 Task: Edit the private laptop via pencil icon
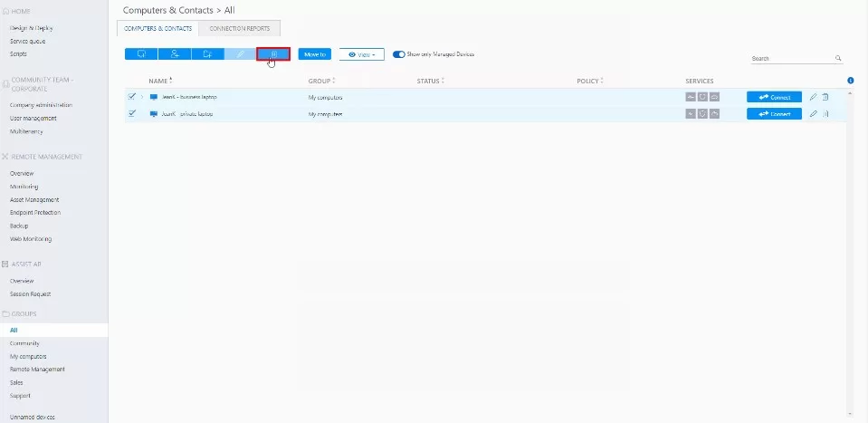(813, 113)
